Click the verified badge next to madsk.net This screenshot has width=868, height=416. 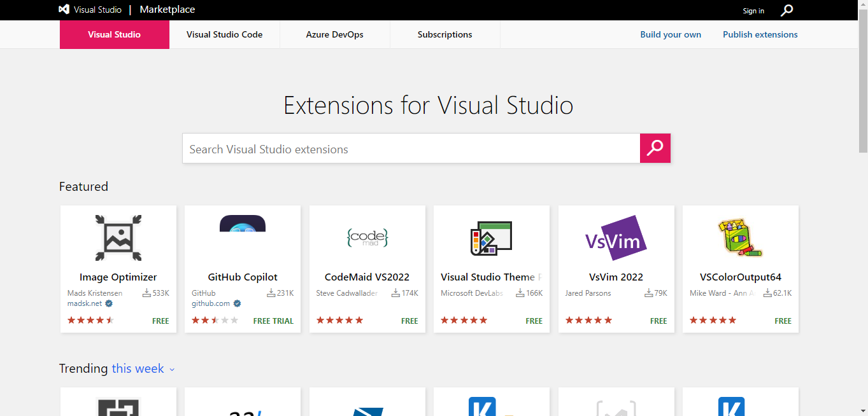tap(109, 303)
